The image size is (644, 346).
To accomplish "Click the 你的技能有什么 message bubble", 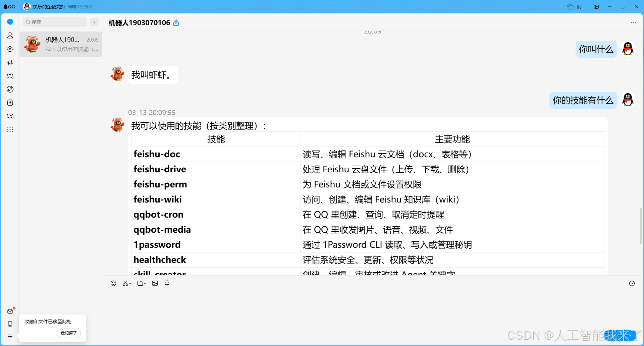I will coord(583,100).
